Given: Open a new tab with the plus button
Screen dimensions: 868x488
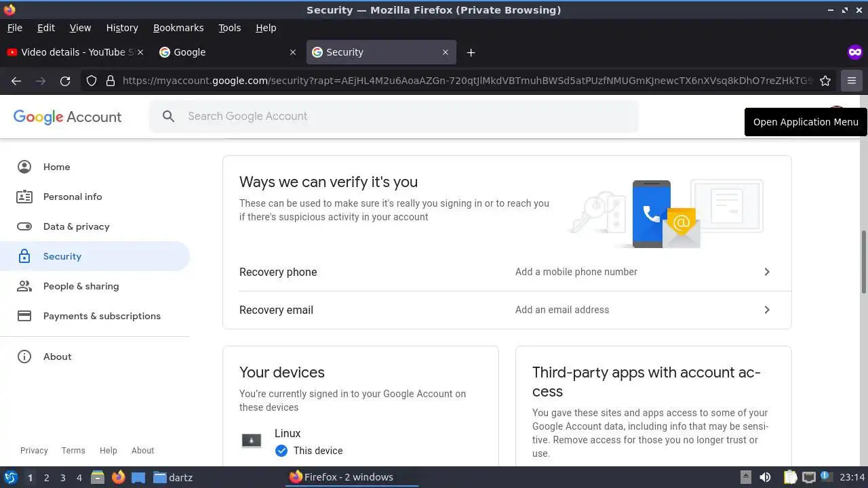Looking at the screenshot, I should click(x=471, y=52).
